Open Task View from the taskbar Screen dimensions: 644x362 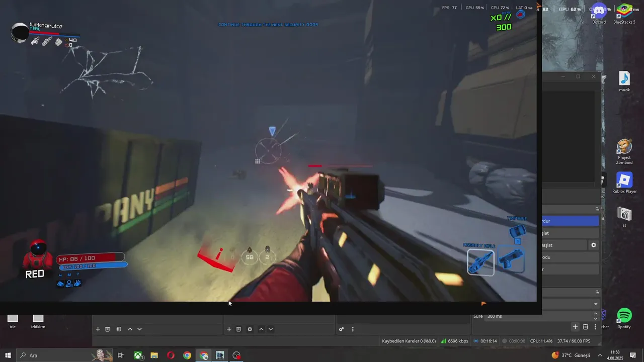[x=121, y=355]
